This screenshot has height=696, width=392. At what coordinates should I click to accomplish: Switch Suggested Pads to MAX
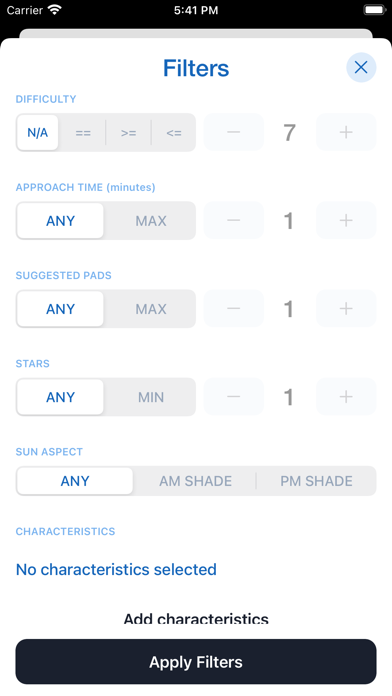pyautogui.click(x=150, y=308)
